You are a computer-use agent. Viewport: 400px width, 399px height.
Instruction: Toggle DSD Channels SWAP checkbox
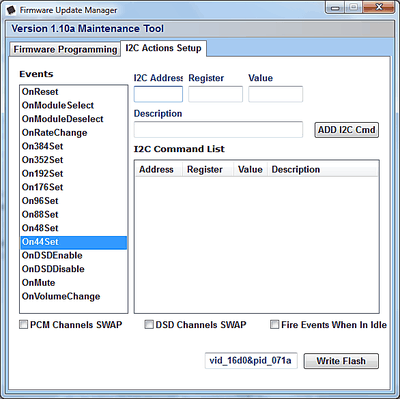click(x=149, y=324)
